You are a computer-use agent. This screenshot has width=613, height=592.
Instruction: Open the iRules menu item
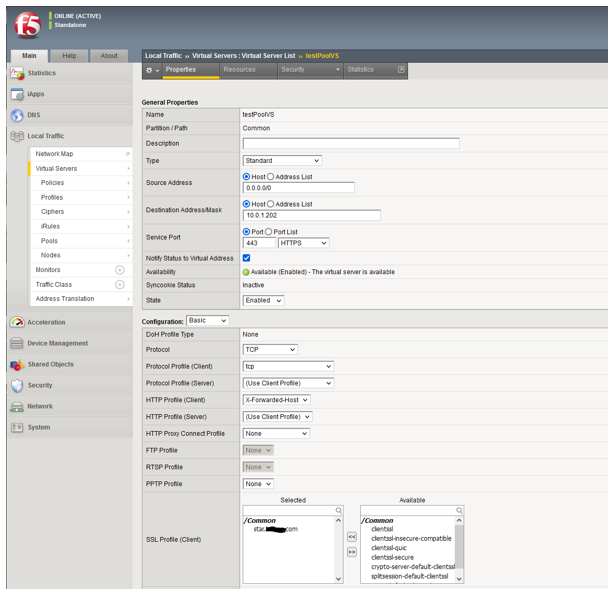click(x=81, y=226)
